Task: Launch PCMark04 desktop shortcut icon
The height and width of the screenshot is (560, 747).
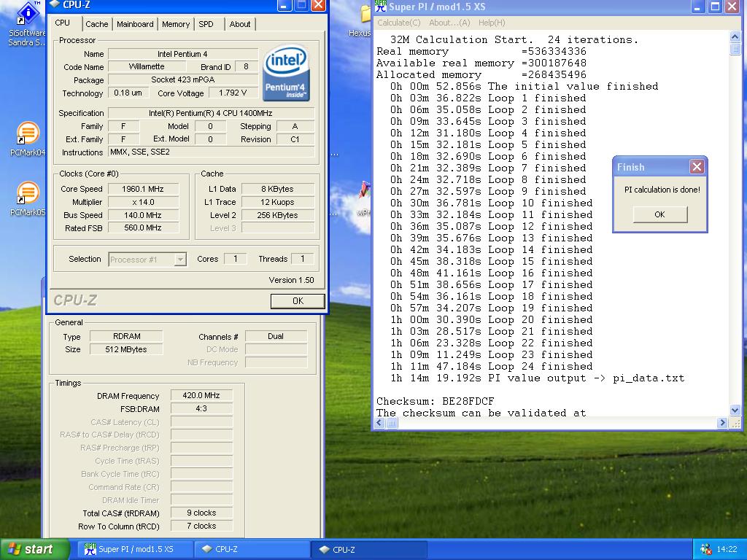Action: [27, 133]
